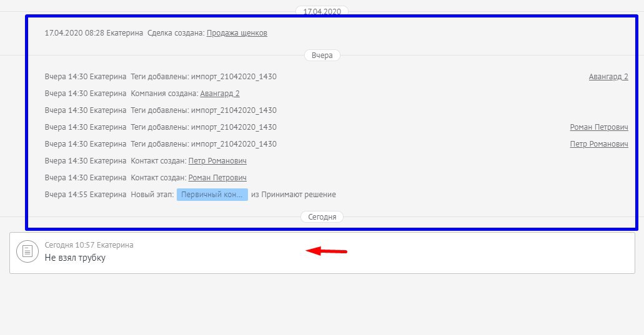Screen dimensions: 644x335
Task: Open Роман Петрович in Контакт создан row
Action: 217,178
